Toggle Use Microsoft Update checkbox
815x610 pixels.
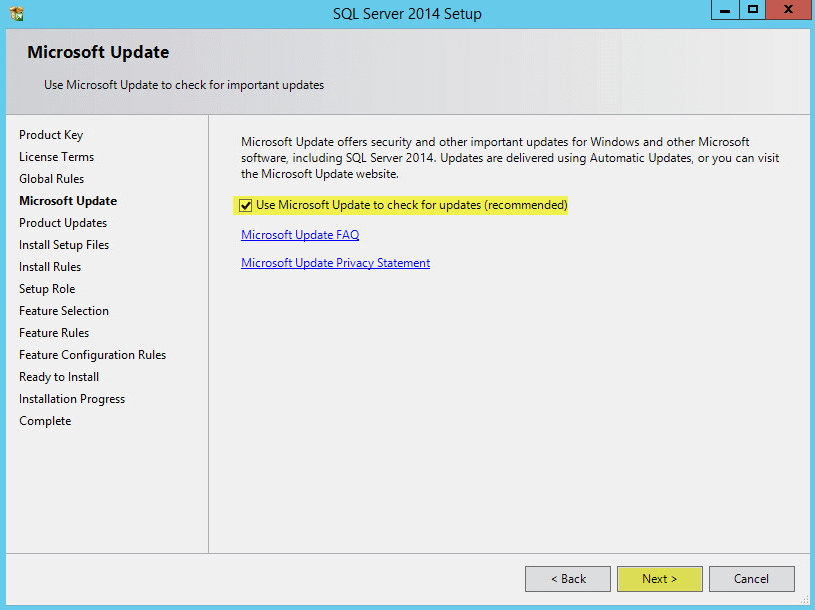point(245,205)
